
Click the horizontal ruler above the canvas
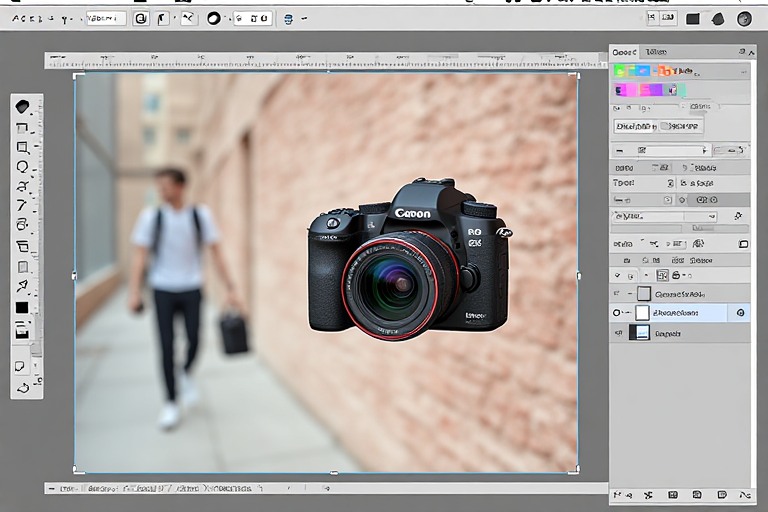coord(326,61)
